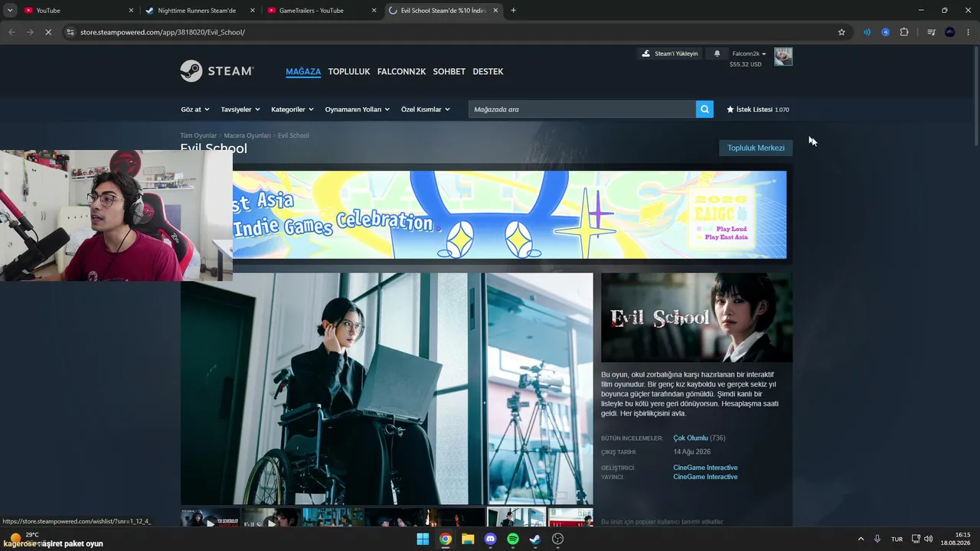Open Steam notifications bell
The height and width of the screenshot is (551, 980).
pos(717,54)
